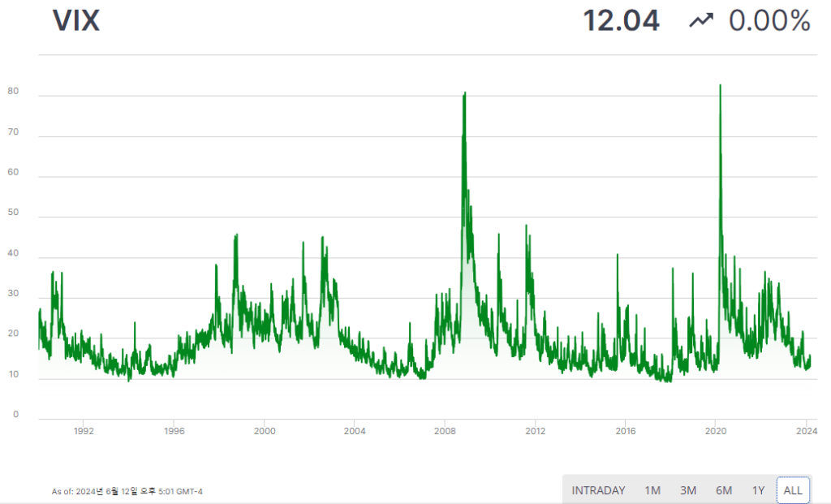Click the 0.00% change figure
This screenshot has height=504, width=831.
pyautogui.click(x=769, y=21)
